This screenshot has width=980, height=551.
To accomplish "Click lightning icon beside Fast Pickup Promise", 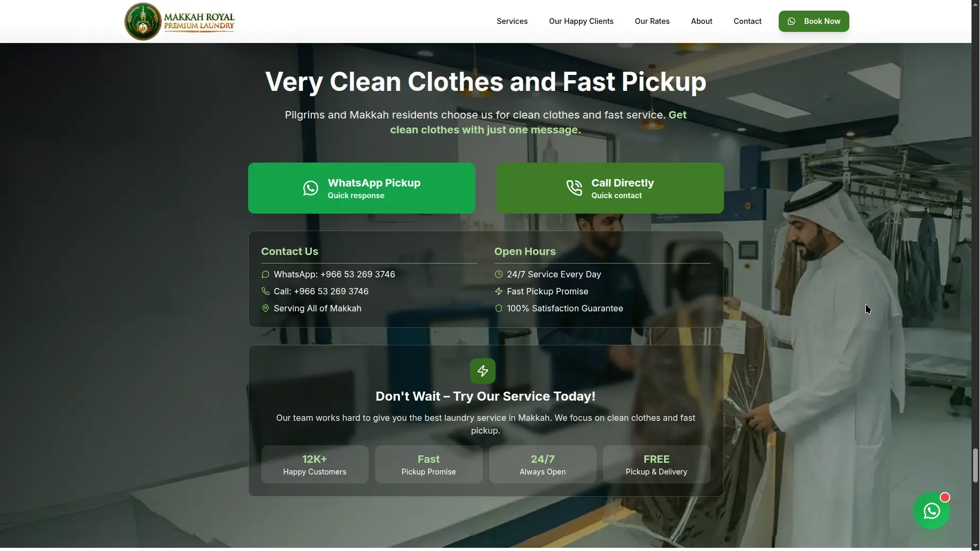I will pos(499,291).
